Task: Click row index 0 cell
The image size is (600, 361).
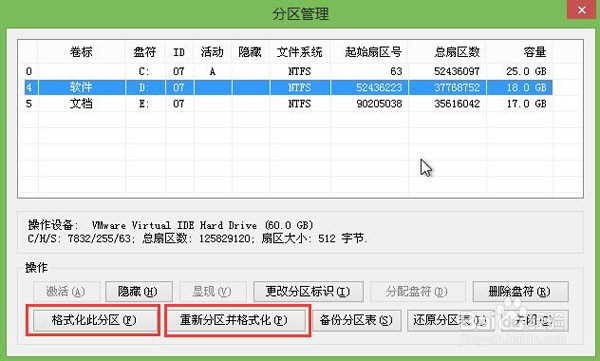Action: click(x=29, y=72)
